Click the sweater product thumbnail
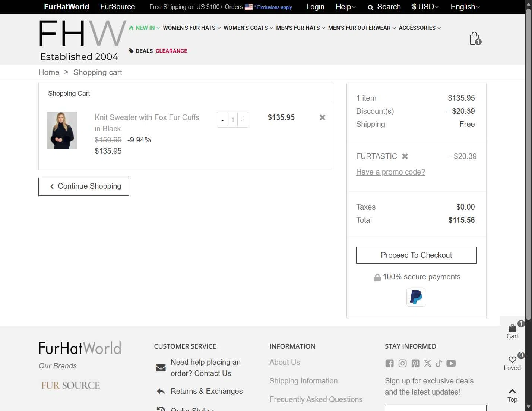Image resolution: width=532 pixels, height=411 pixels. tap(62, 131)
